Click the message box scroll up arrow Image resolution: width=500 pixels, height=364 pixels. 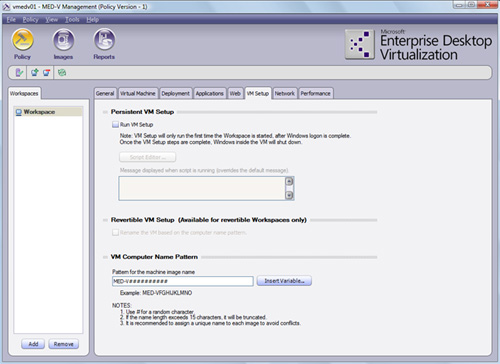(x=289, y=181)
